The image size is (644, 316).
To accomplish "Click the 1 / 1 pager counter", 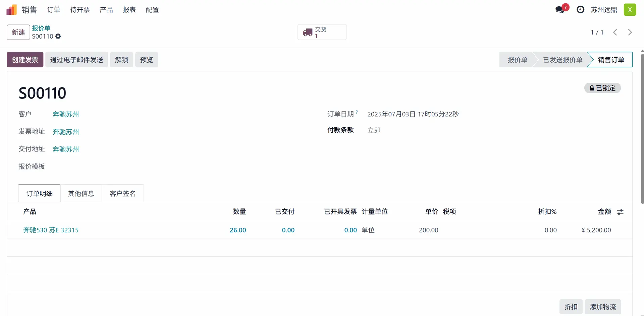I will [x=597, y=32].
